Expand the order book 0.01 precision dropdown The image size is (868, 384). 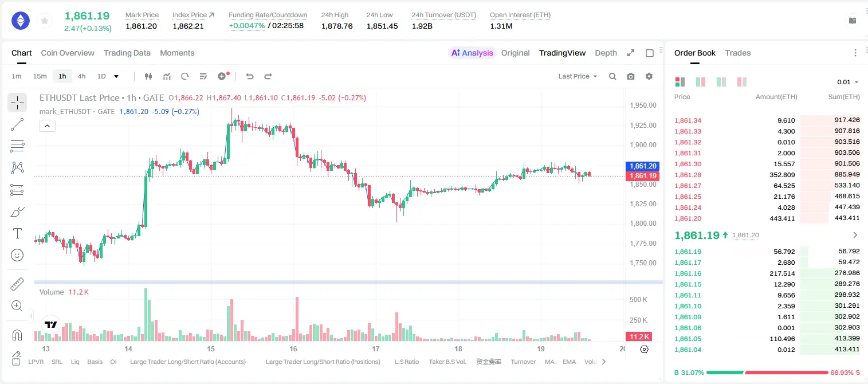847,82
